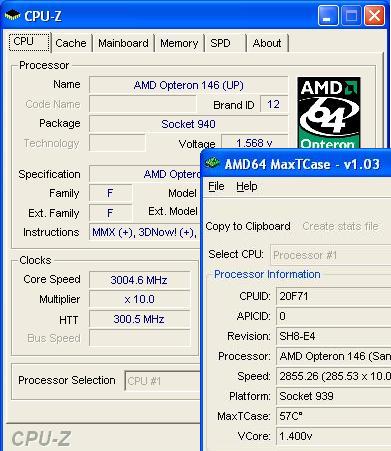
Task: Click the greyed Create stats file option
Action: [x=340, y=226]
